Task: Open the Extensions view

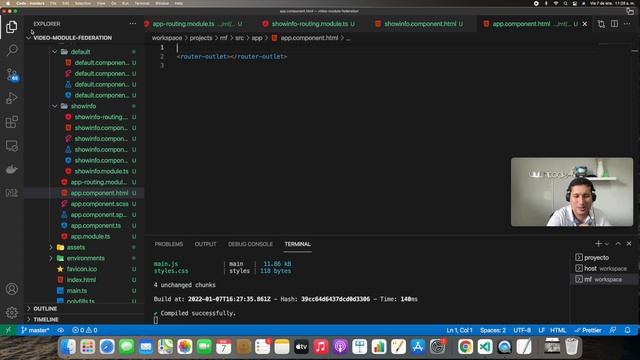Action: click(x=12, y=122)
